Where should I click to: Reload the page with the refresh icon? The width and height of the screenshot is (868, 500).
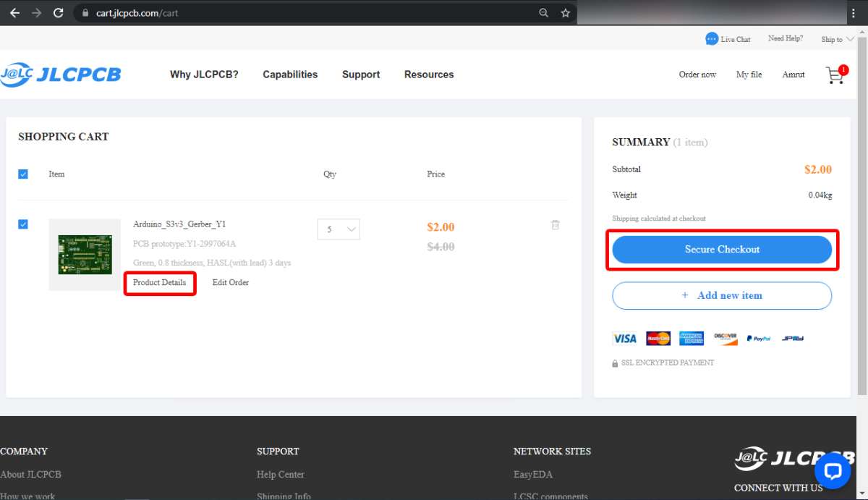pos(59,13)
